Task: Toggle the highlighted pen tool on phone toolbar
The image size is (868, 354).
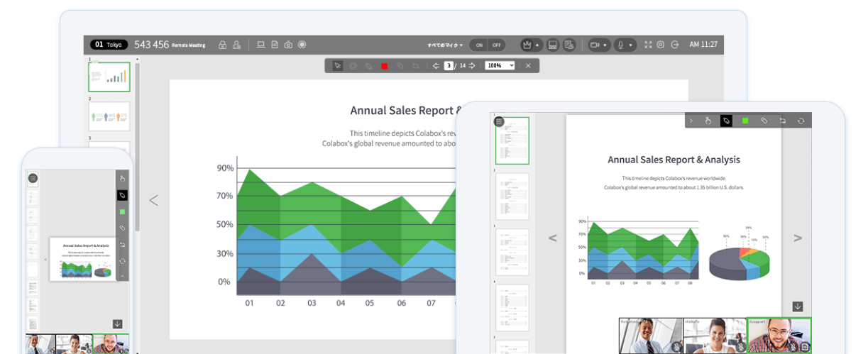Action: tap(122, 195)
